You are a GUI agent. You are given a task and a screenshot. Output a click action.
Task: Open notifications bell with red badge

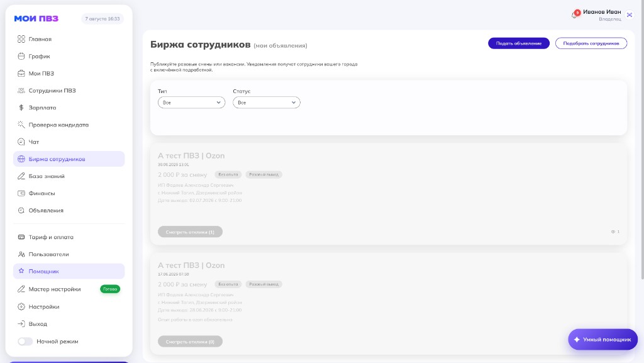click(x=575, y=14)
